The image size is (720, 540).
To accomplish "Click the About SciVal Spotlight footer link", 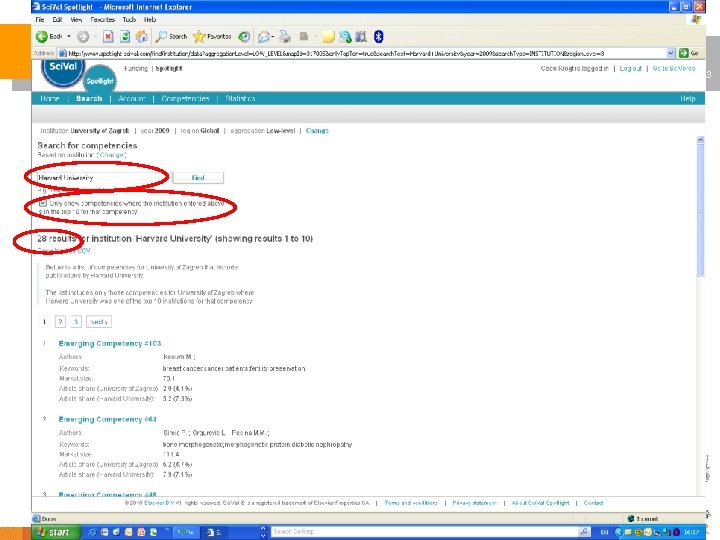I will click(540, 503).
